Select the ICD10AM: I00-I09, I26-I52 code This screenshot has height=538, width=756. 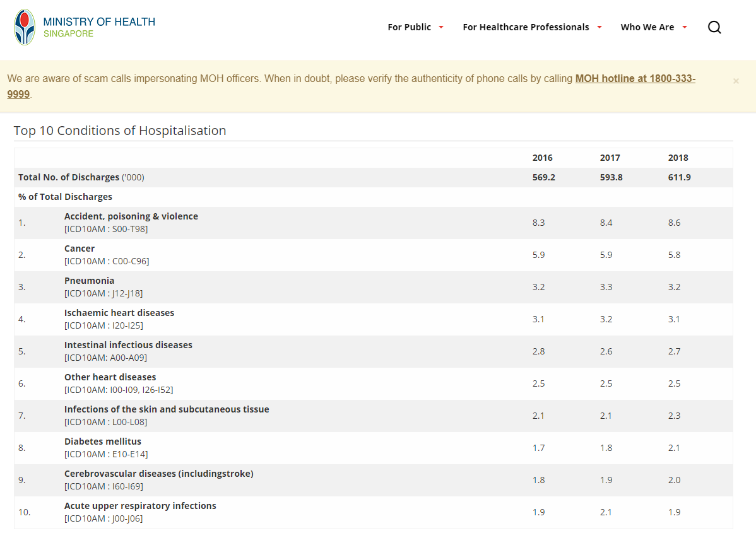coord(119,390)
